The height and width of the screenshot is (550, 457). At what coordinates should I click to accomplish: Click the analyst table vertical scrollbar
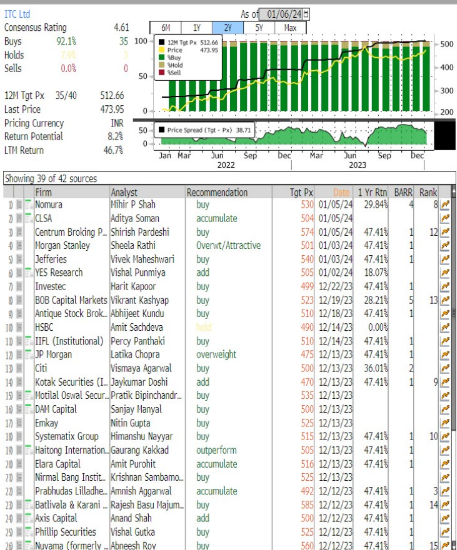453,368
